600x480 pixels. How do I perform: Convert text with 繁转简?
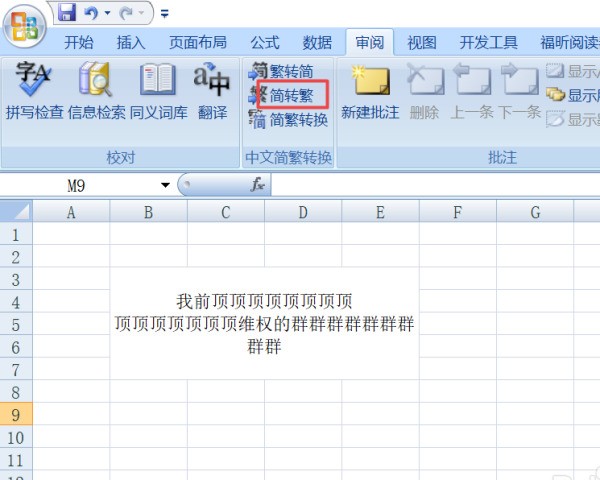tap(283, 71)
